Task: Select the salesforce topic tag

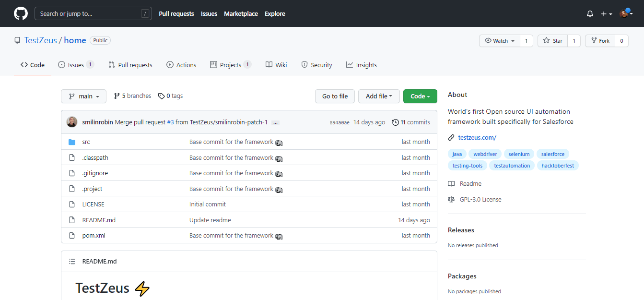Action: tap(552, 154)
